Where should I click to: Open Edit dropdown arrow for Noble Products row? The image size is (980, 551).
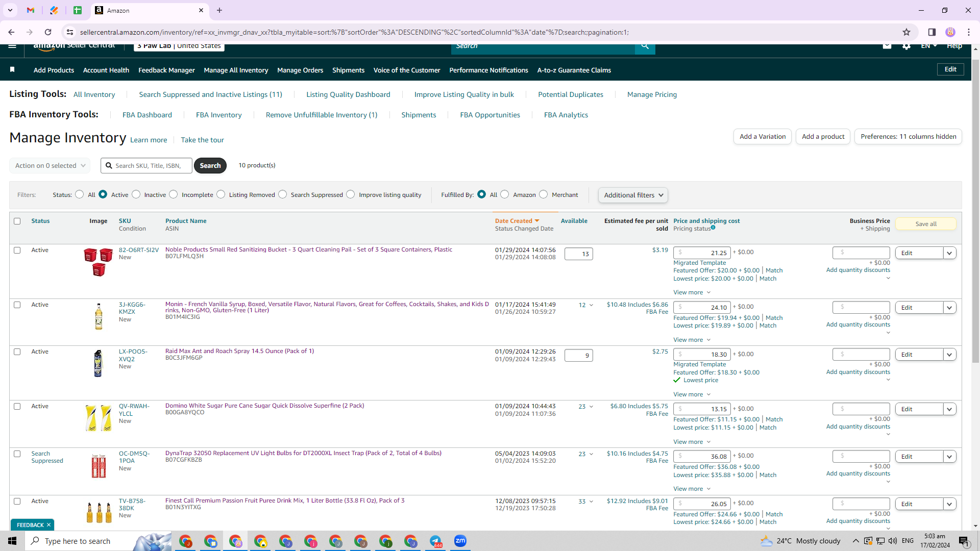(x=949, y=253)
